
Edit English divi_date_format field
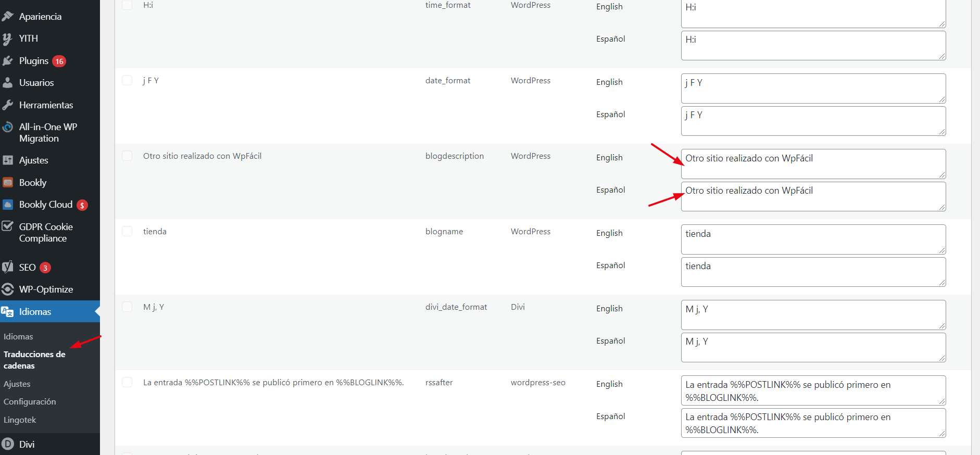813,315
